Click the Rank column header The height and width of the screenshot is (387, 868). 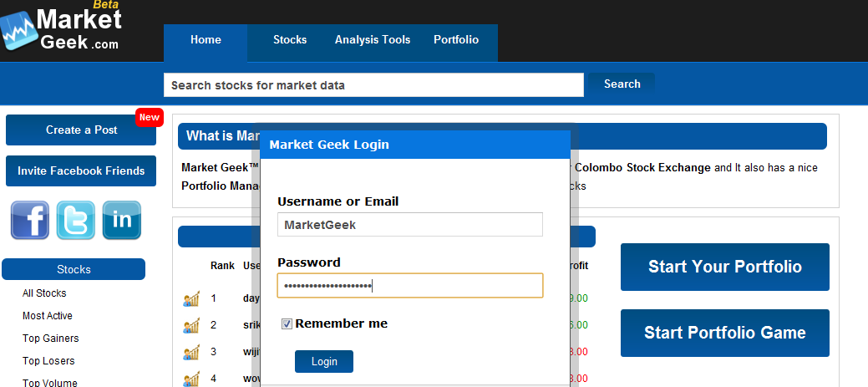point(222,266)
